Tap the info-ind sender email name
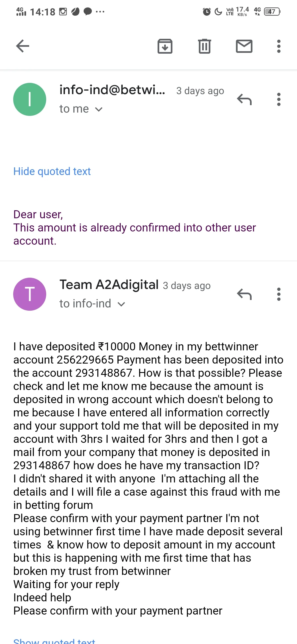 [x=112, y=90]
